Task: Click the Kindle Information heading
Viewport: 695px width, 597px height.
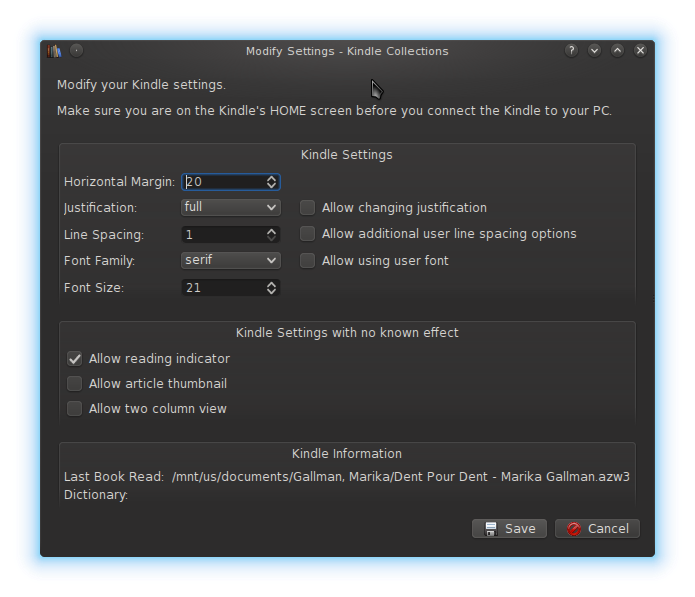Action: click(x=347, y=454)
